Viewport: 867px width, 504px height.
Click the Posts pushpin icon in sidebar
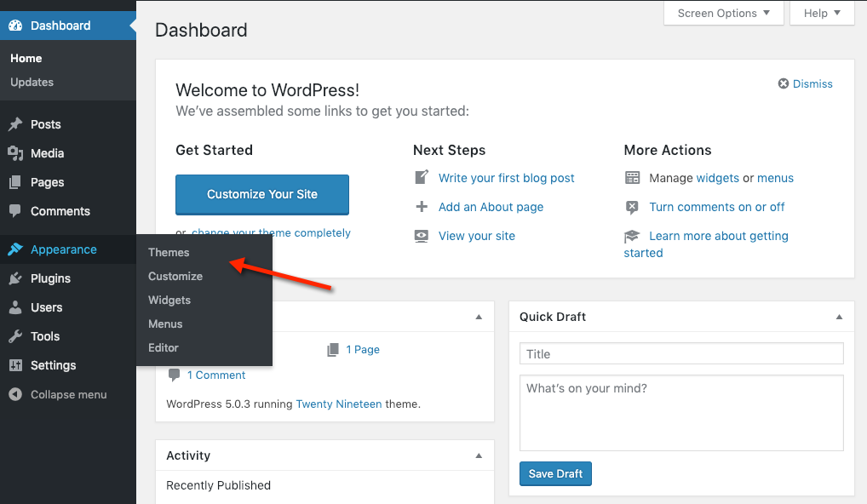click(15, 124)
